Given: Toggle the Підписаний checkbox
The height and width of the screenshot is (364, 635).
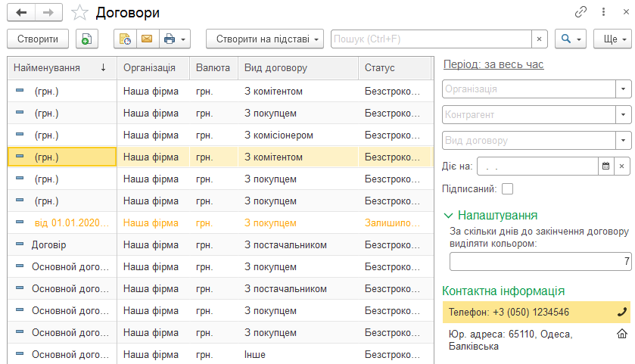Looking at the screenshot, I should 507,188.
